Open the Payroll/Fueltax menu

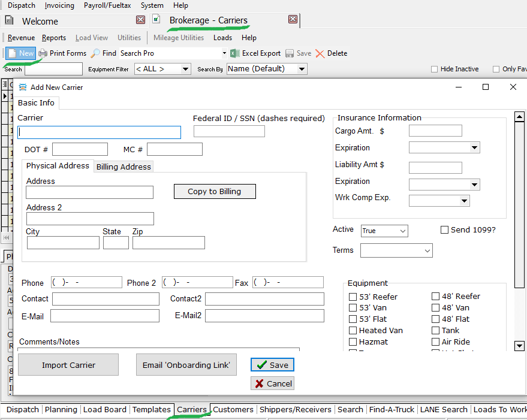(107, 5)
